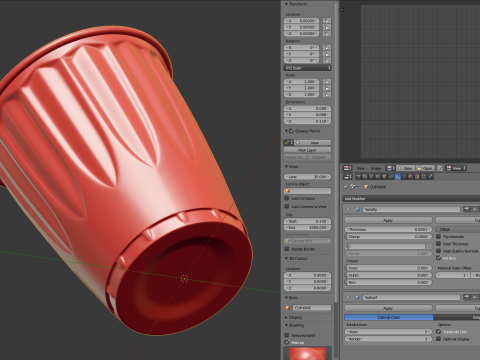Open the Object Data properties tab
The height and width of the screenshot is (360, 480).
point(404,176)
